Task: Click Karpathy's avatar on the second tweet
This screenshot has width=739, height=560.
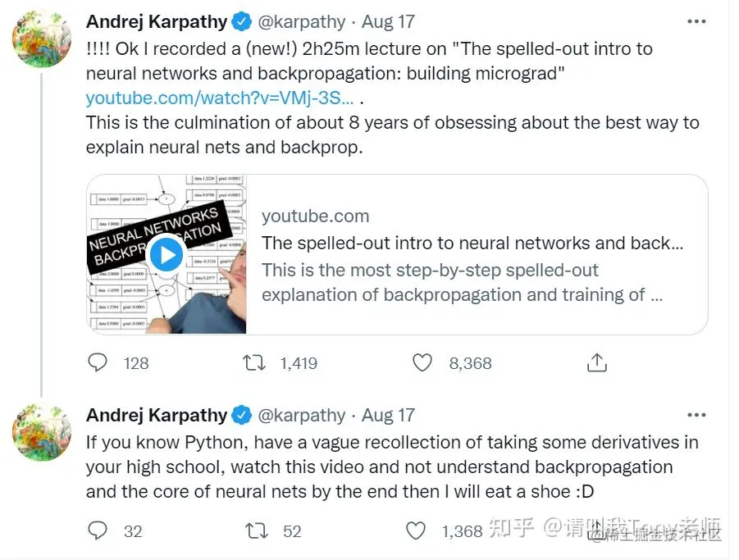Action: click(42, 432)
